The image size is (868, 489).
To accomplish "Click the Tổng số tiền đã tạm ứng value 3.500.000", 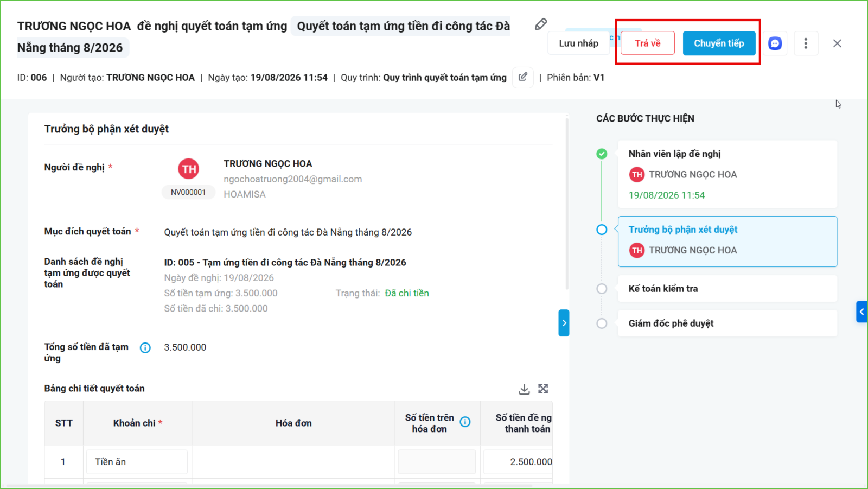I will click(185, 347).
